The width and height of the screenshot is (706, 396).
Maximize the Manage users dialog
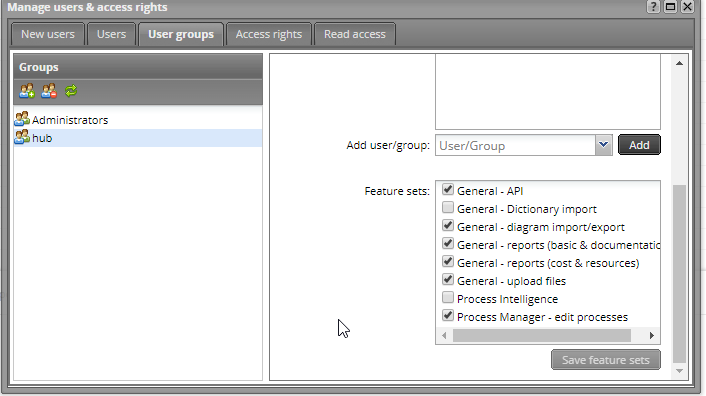pyautogui.click(x=670, y=7)
